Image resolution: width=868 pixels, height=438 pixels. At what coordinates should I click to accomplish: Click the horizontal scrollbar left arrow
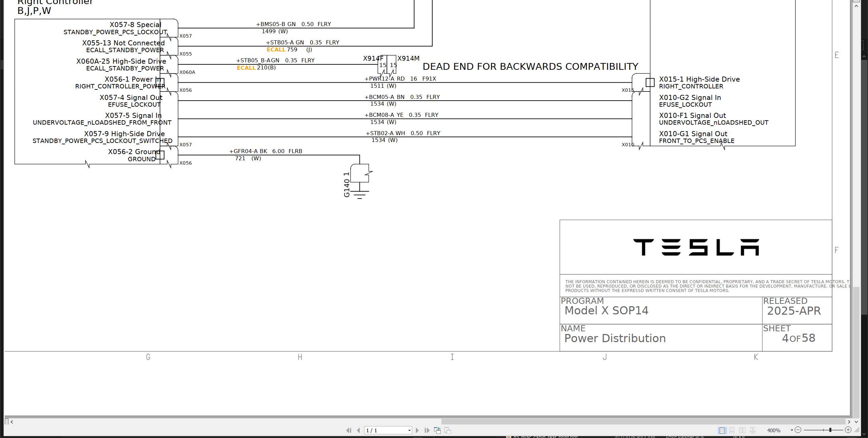(12, 422)
